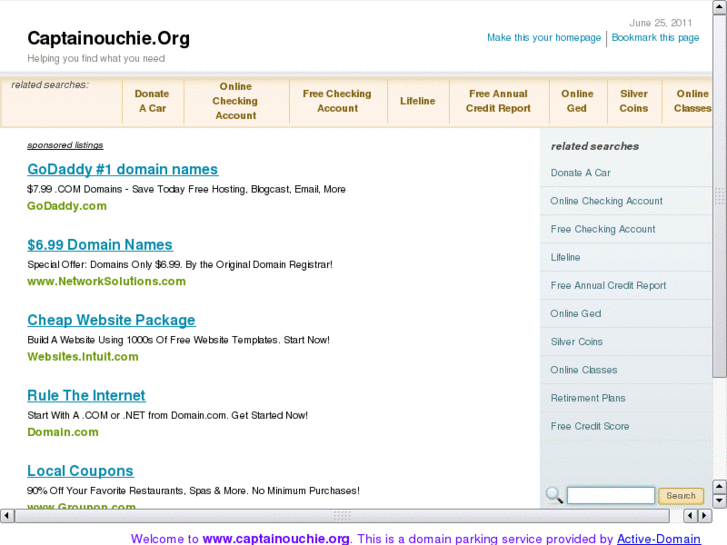The height and width of the screenshot is (545, 727).
Task: Click 'Bookmark this page' link
Action: point(655,38)
